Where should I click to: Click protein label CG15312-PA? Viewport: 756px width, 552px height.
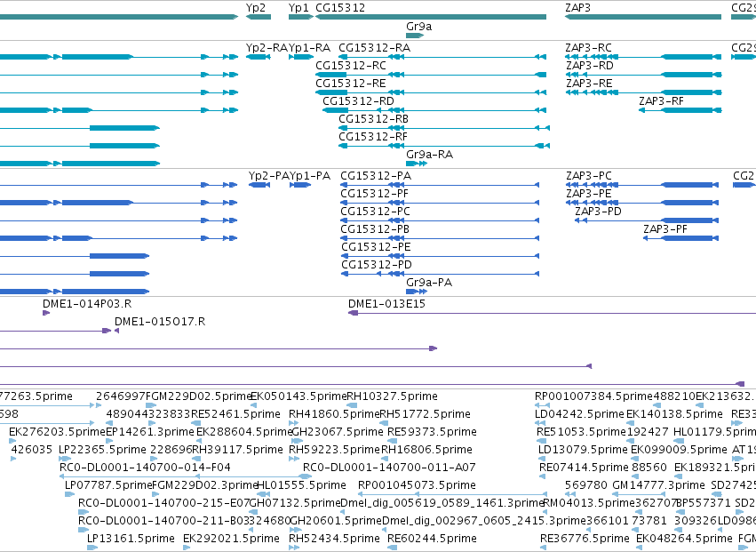tap(376, 176)
